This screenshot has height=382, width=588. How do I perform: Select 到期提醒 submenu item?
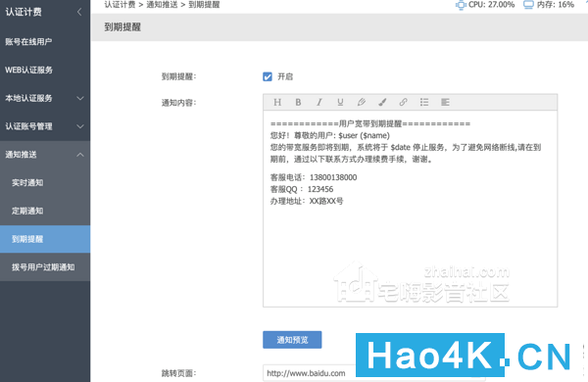(x=45, y=239)
